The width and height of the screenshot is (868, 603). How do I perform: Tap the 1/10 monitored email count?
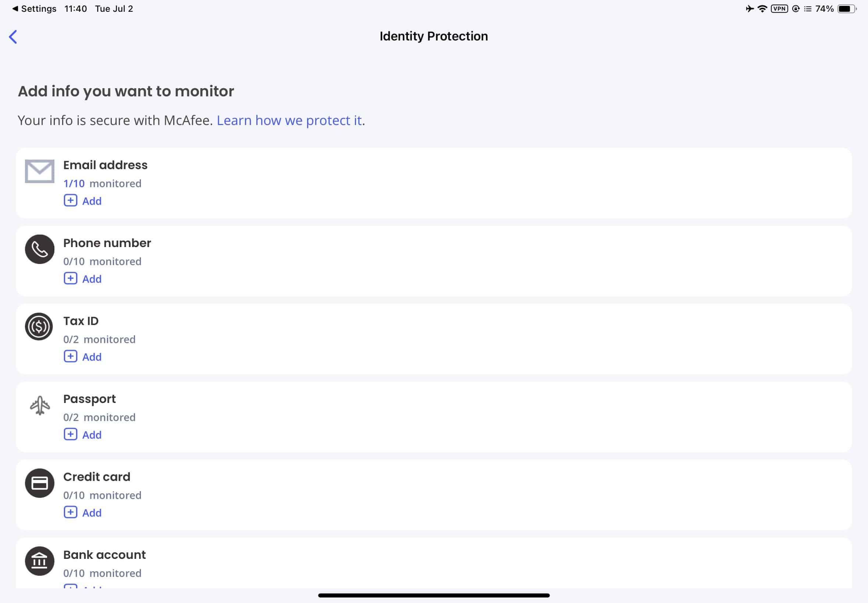coord(102,183)
